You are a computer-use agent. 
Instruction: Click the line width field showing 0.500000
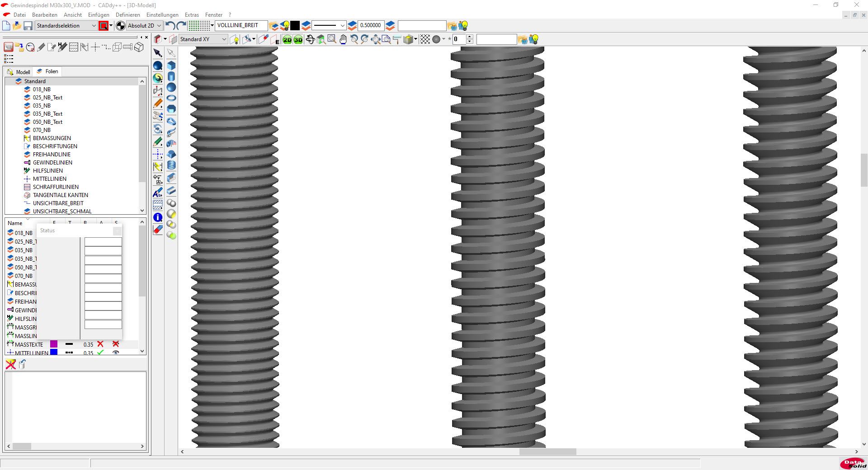point(370,25)
